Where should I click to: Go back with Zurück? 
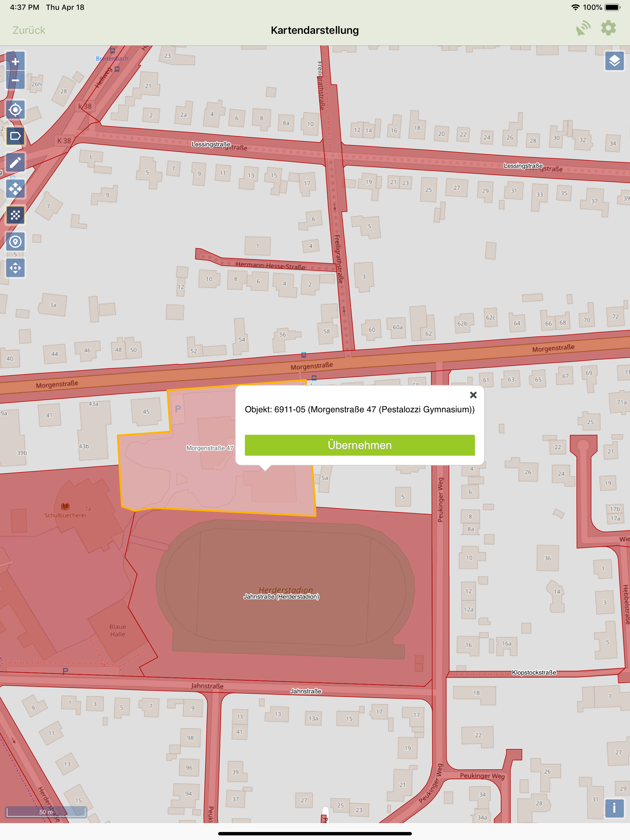tap(29, 30)
